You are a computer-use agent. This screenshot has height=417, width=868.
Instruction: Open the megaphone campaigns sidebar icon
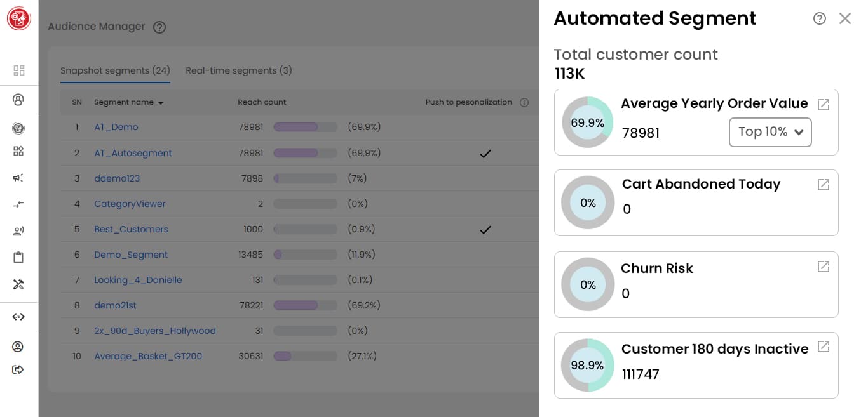click(18, 178)
